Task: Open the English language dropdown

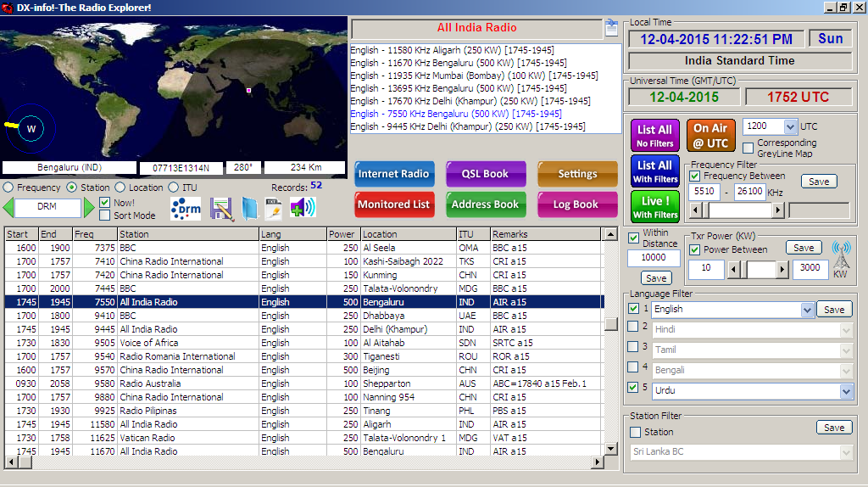Action: tap(807, 310)
